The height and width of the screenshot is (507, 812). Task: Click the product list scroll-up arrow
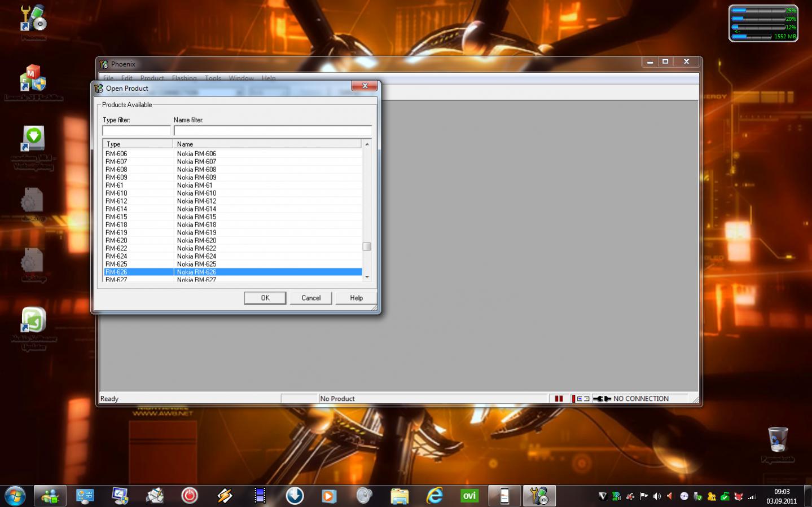point(367,144)
